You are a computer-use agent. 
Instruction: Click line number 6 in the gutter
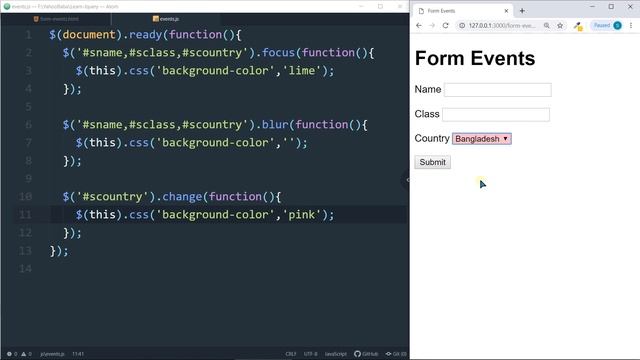point(29,124)
